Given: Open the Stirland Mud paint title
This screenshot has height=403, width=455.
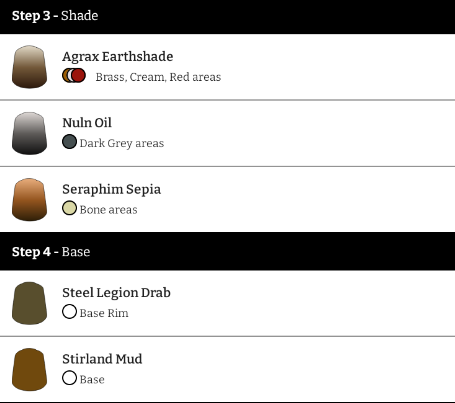Looking at the screenshot, I should 102,359.
